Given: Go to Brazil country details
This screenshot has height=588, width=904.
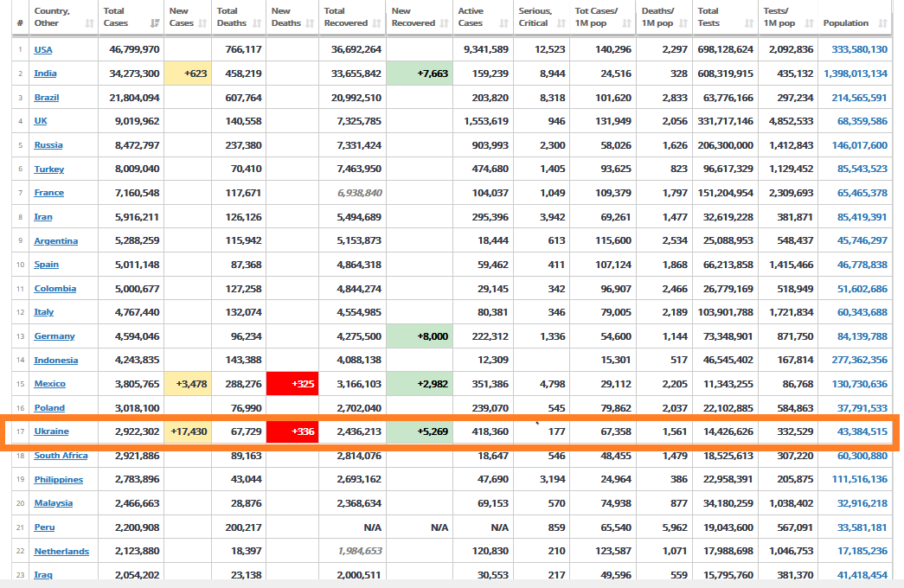Looking at the screenshot, I should [46, 98].
